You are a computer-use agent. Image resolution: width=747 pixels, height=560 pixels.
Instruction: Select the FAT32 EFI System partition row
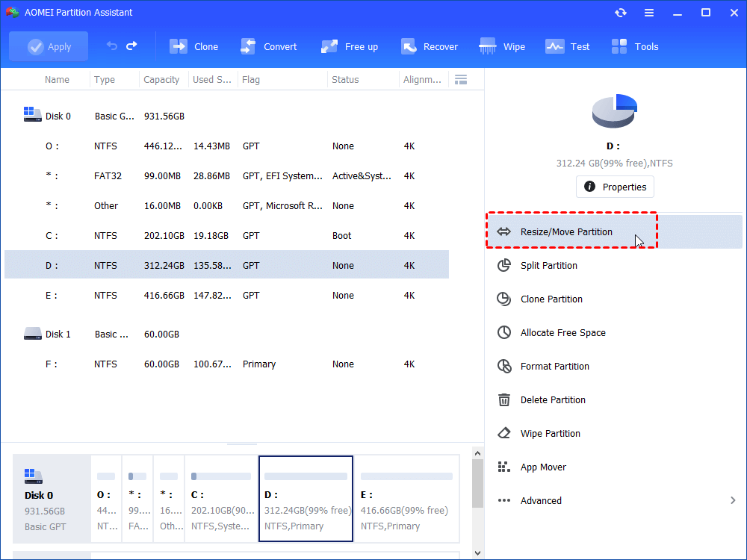pyautogui.click(x=227, y=176)
